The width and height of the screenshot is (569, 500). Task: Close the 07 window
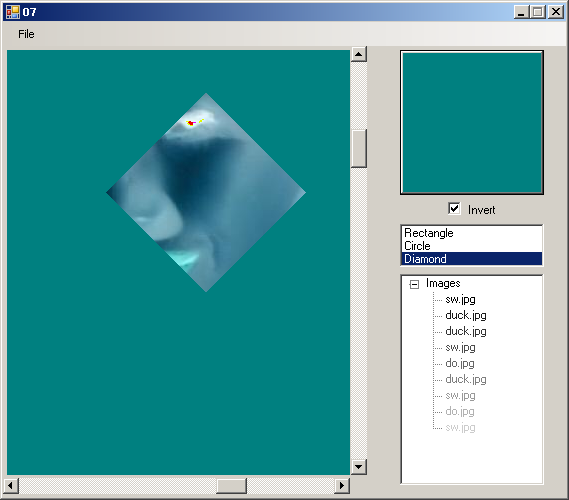[556, 12]
